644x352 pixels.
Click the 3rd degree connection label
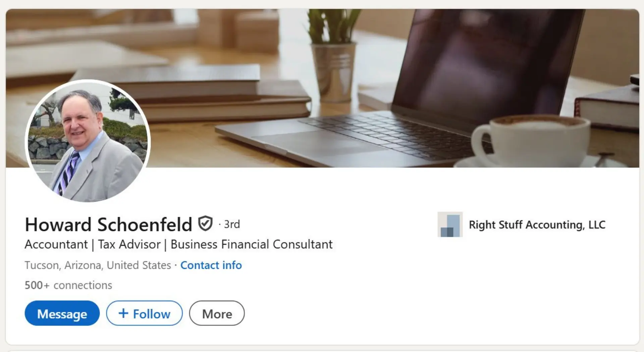coord(232,224)
